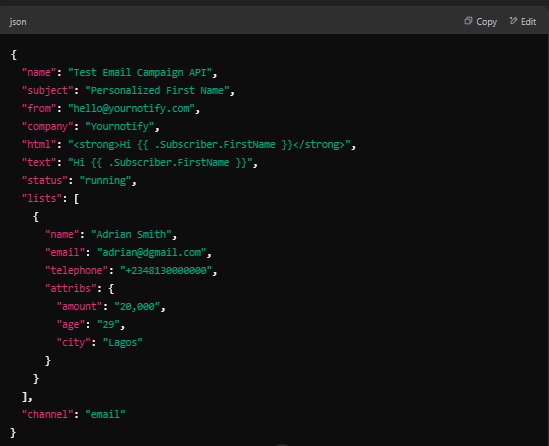The width and height of the screenshot is (549, 446).
Task: Click the "Test Email Campaign API" value
Action: pyautogui.click(x=140, y=72)
